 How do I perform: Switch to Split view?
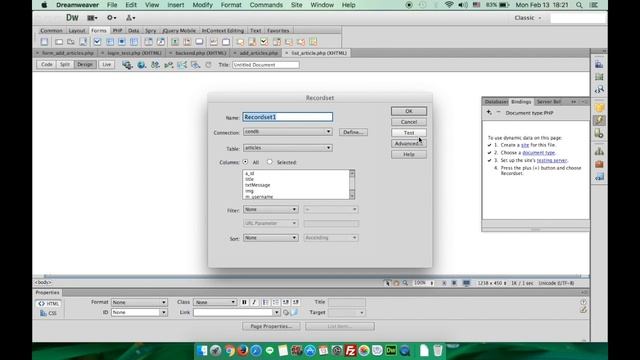[x=65, y=64]
